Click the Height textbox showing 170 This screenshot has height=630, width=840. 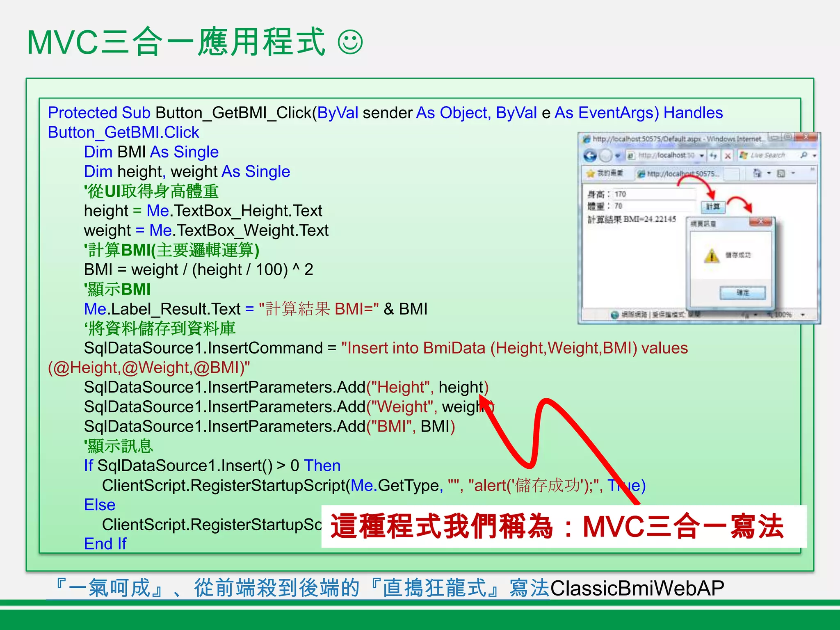click(x=654, y=194)
